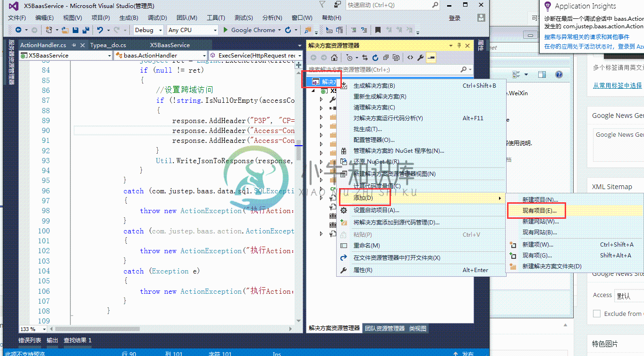The width and height of the screenshot is (644, 356).
Task: Open the ExecService member dropdown
Action: 255,55
